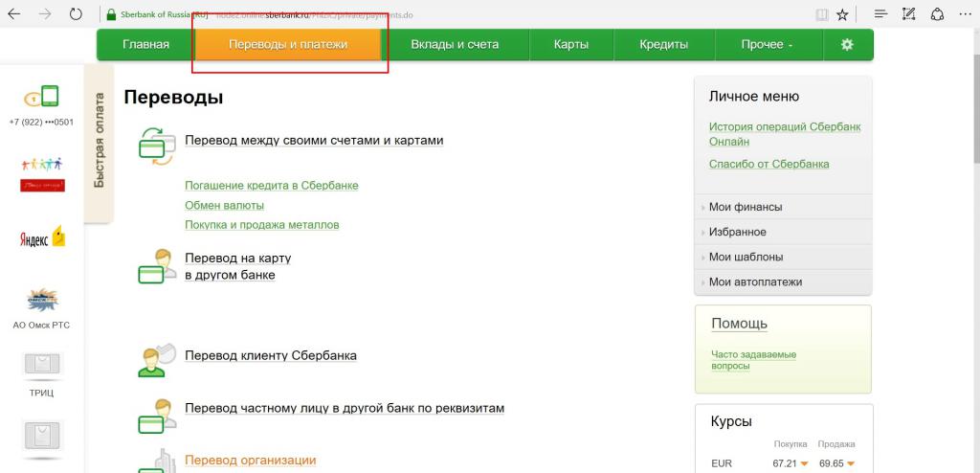The width and height of the screenshot is (980, 473).
Task: Open Часто задаваемые вопросы help link
Action: click(x=754, y=360)
